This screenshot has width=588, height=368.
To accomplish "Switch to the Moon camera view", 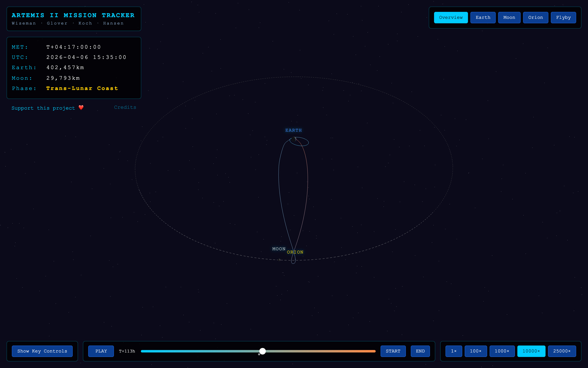I will (x=509, y=18).
